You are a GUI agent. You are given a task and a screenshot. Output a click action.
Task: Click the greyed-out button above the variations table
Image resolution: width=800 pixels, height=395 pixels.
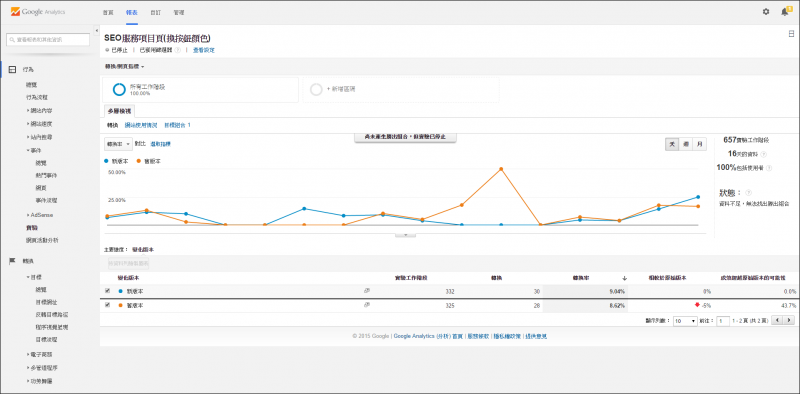tap(128, 264)
